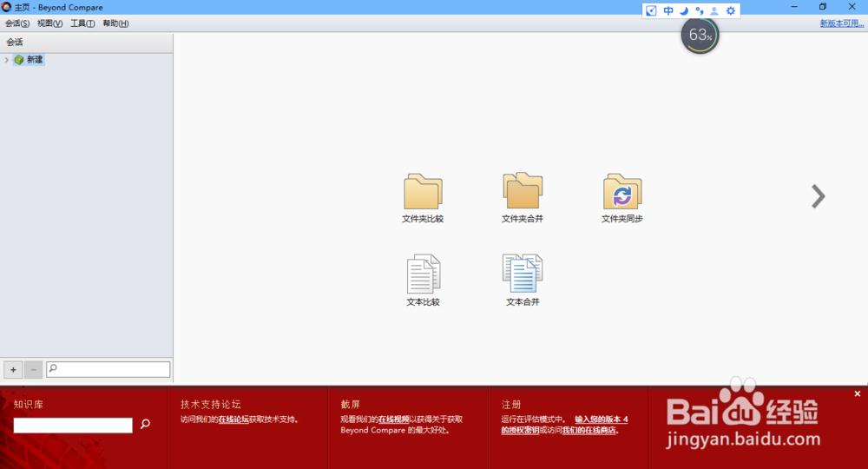Open the 文本比较 text compare icon

(423, 281)
